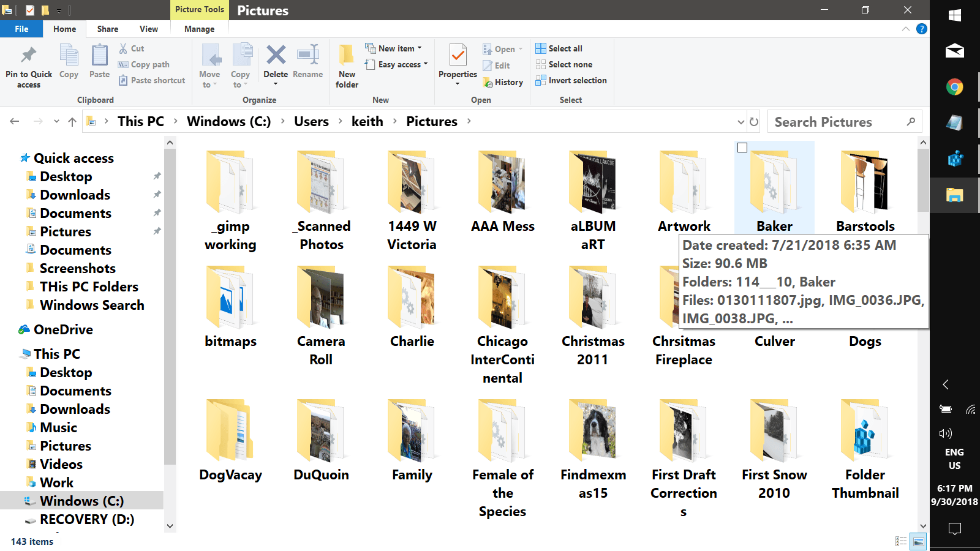Click Select all in ribbon
Screen dimensions: 980x551
(x=559, y=48)
